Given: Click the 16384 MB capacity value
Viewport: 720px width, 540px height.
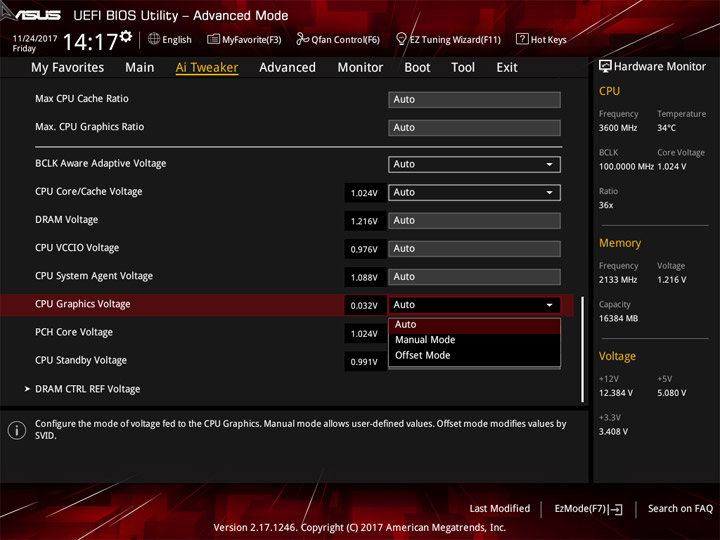Looking at the screenshot, I should click(619, 318).
